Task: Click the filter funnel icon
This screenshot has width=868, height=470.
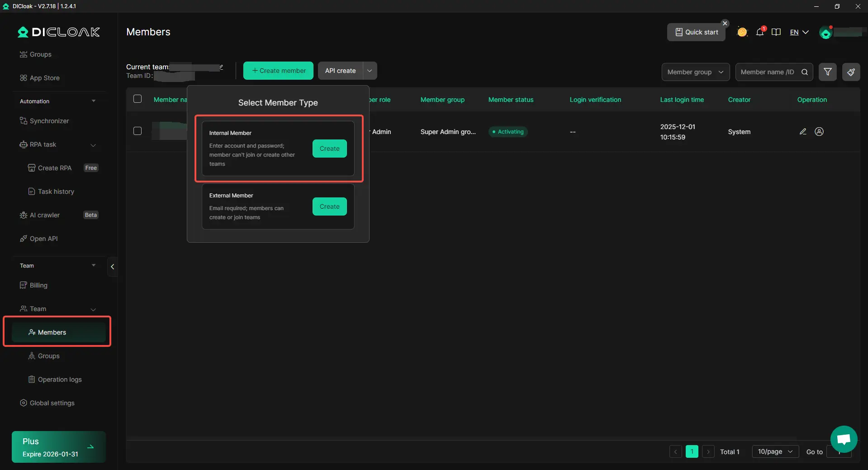Action: tap(827, 72)
